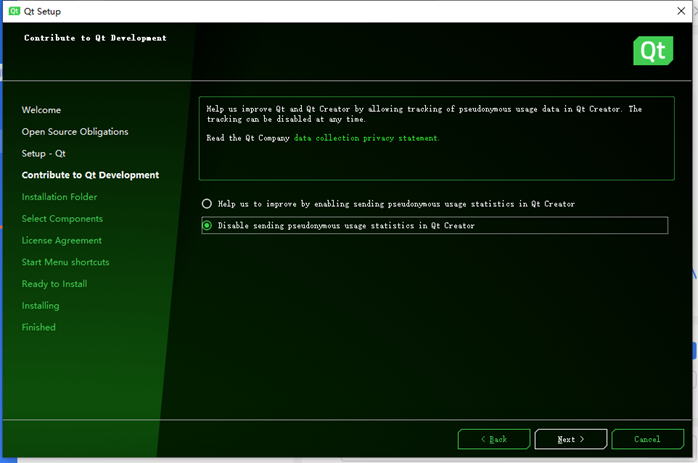Go to the next setup page
Image resolution: width=698 pixels, height=463 pixels.
pos(571,439)
